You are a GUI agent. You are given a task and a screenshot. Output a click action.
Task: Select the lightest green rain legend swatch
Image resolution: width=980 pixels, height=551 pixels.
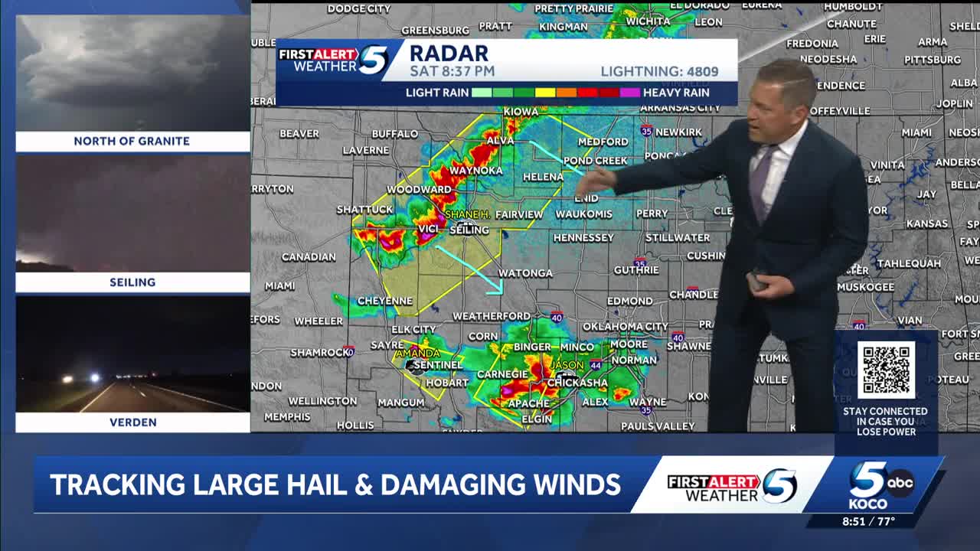coord(482,93)
